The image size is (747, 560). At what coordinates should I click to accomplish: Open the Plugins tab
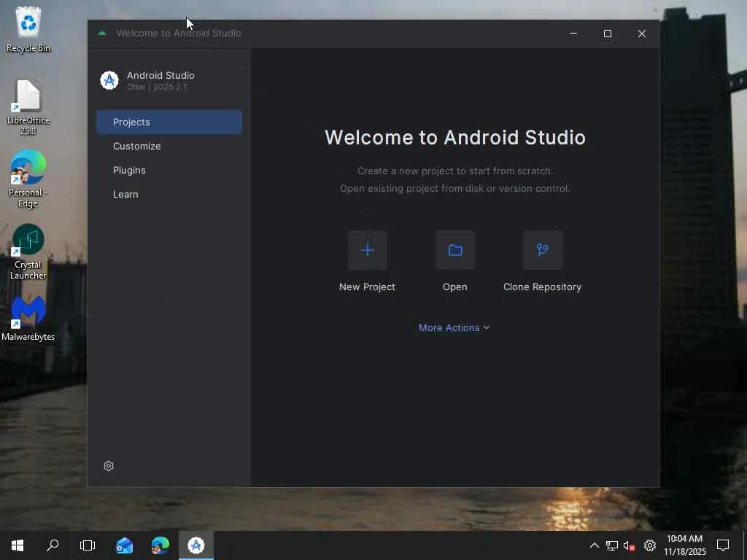[169, 170]
